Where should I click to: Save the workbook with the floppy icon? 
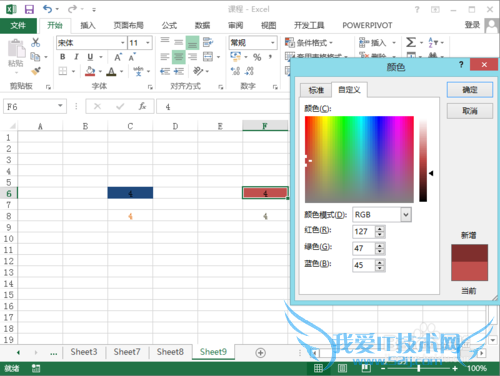click(x=29, y=9)
